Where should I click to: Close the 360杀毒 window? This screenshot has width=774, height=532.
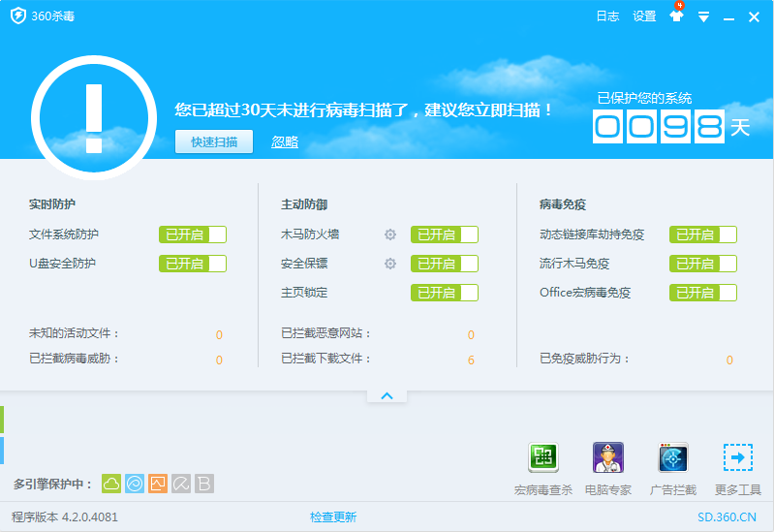[x=754, y=17]
